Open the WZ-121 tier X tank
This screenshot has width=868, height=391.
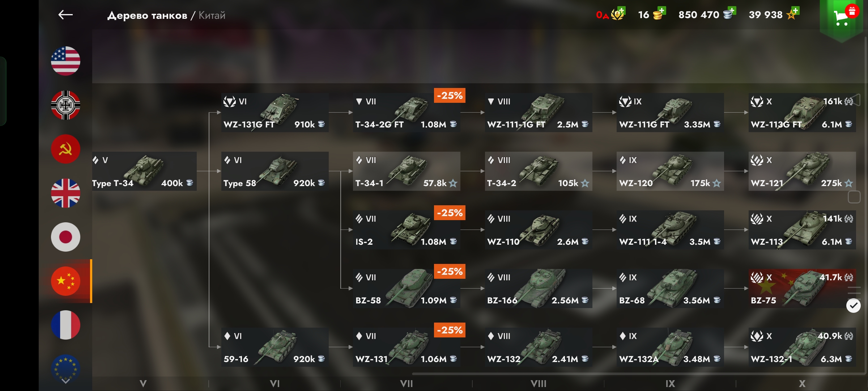(x=802, y=171)
